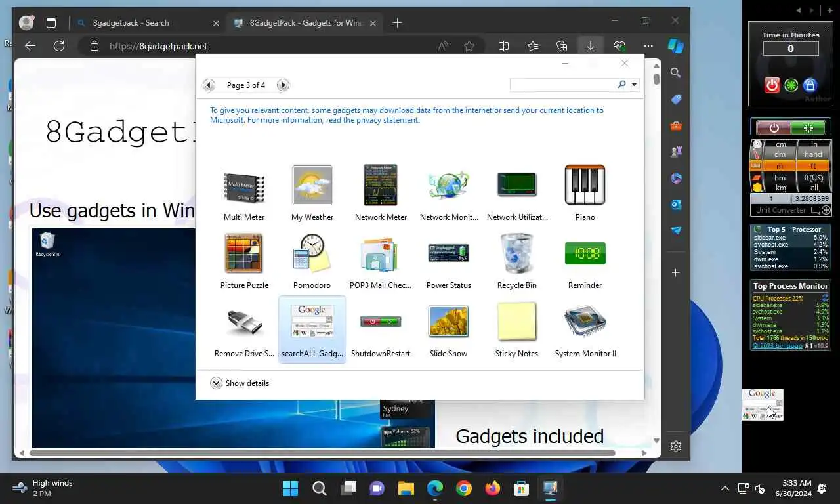840x504 pixels.
Task: Select the 'ft' unit in Unit Converter
Action: tap(813, 166)
